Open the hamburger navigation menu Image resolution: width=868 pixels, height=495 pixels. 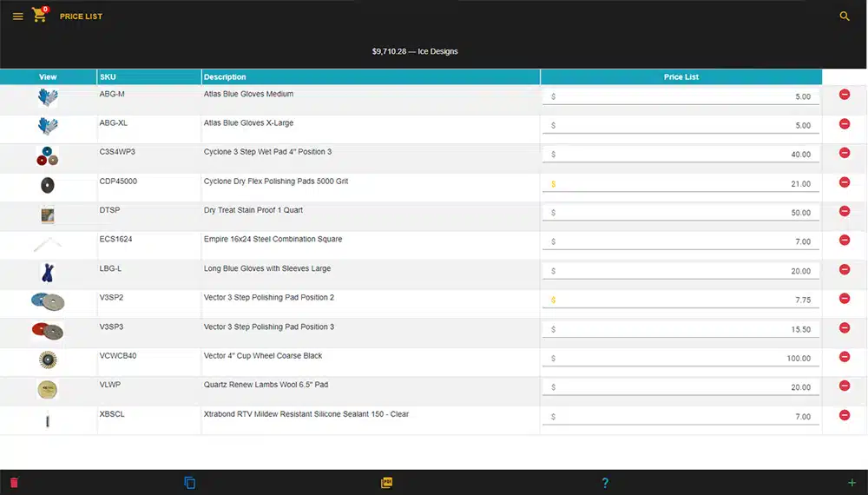(17, 16)
